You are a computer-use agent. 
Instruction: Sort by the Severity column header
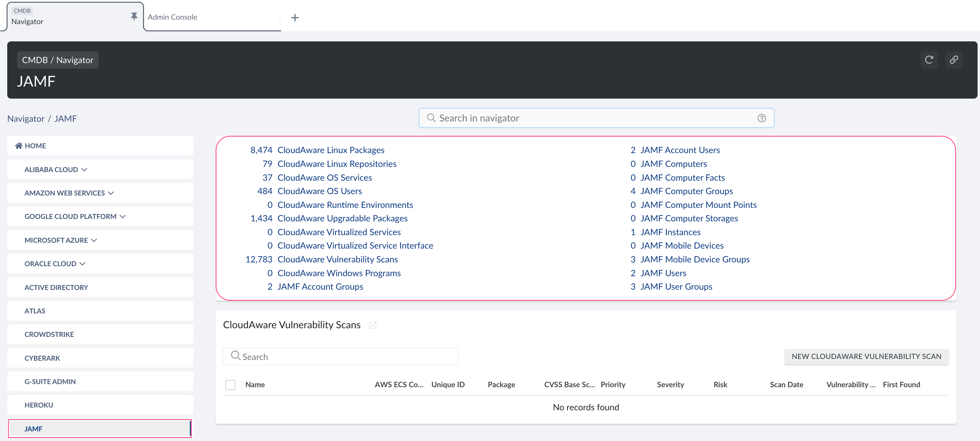click(670, 385)
